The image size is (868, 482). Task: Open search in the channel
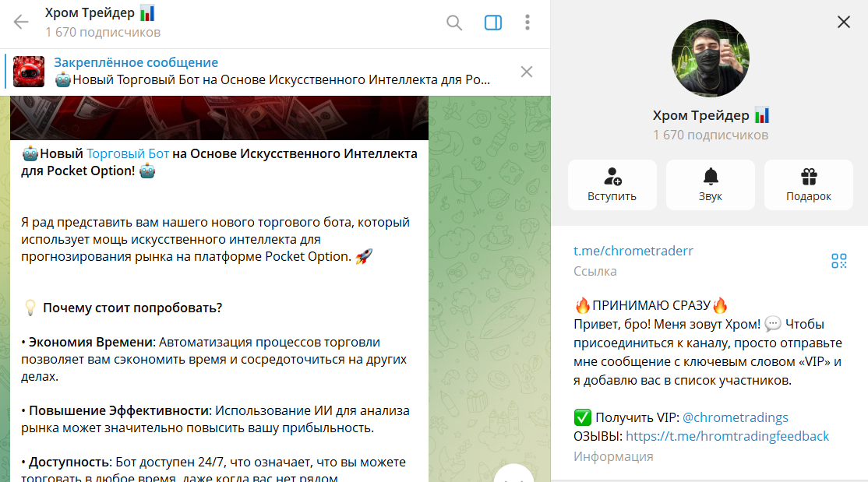pyautogui.click(x=454, y=23)
